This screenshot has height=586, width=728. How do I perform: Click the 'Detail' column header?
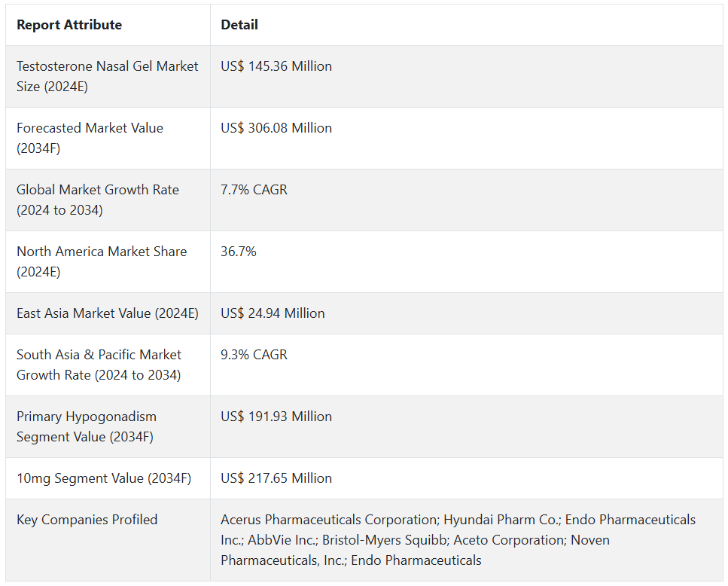[239, 25]
